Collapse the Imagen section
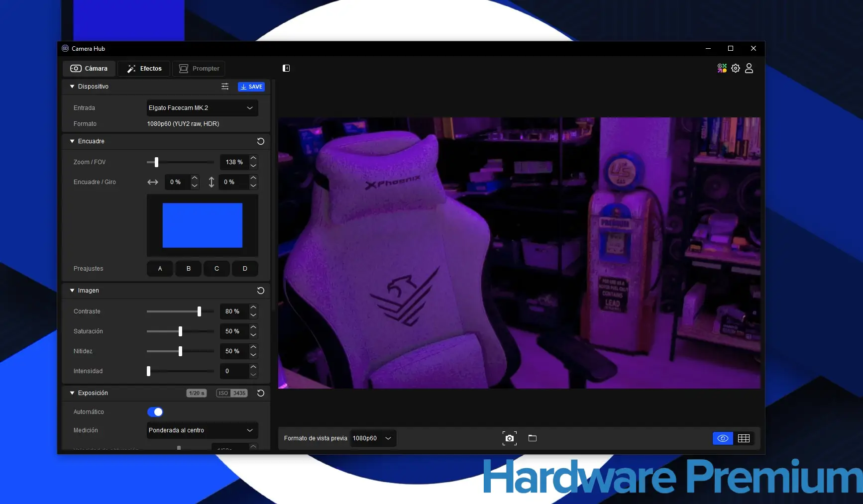This screenshot has width=863, height=504. [72, 291]
